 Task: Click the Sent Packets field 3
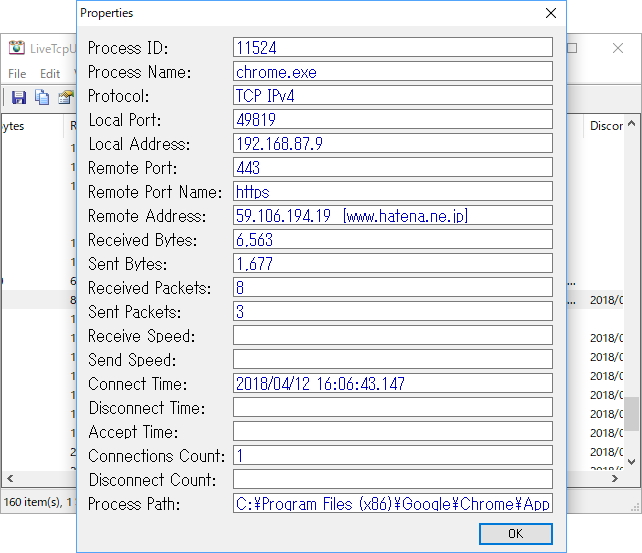click(x=393, y=311)
